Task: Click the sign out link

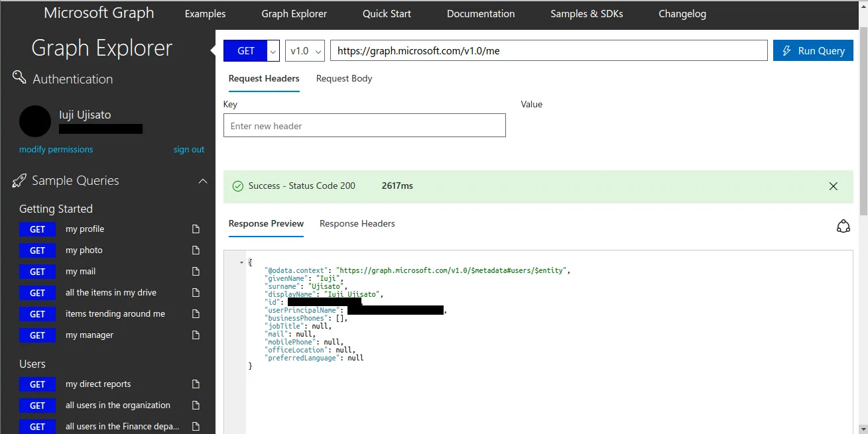Action: tap(189, 149)
